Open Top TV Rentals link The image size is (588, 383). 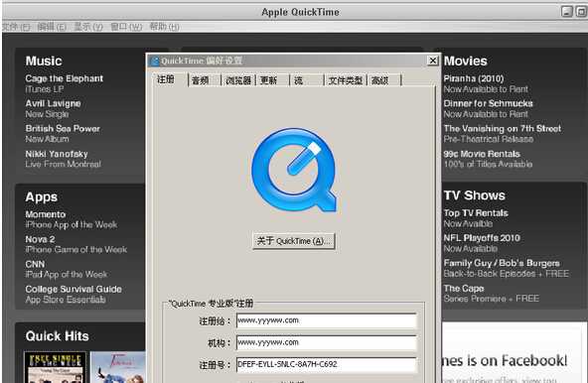pos(476,218)
